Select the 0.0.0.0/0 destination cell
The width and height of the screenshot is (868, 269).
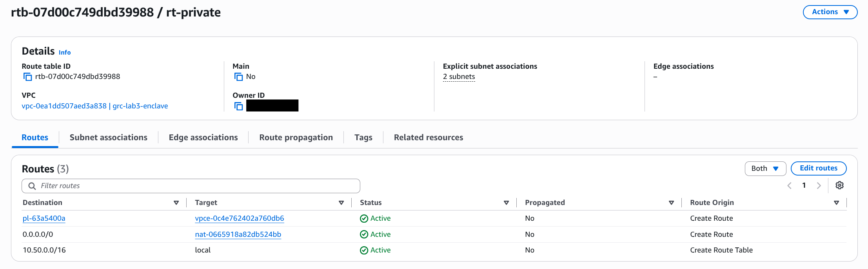(38, 234)
